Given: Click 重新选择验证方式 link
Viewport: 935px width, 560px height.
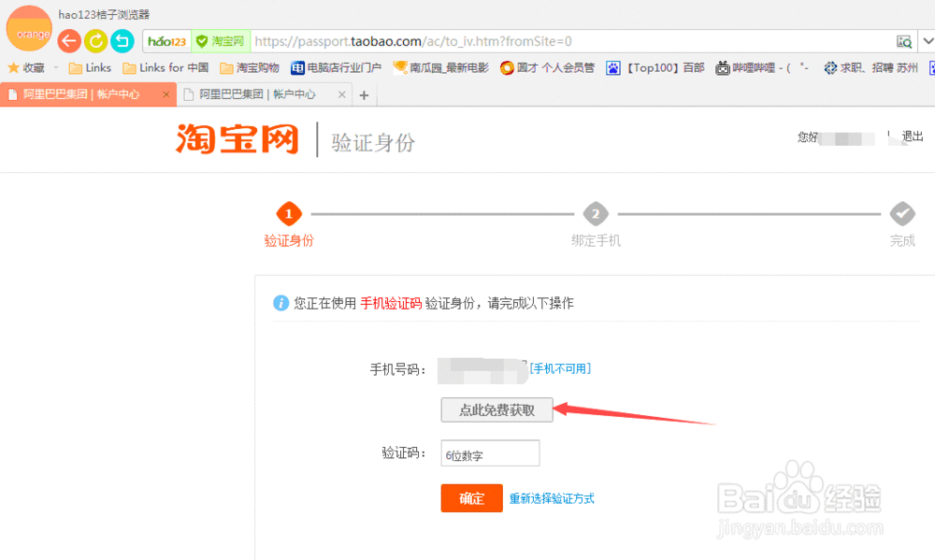Looking at the screenshot, I should 552,498.
